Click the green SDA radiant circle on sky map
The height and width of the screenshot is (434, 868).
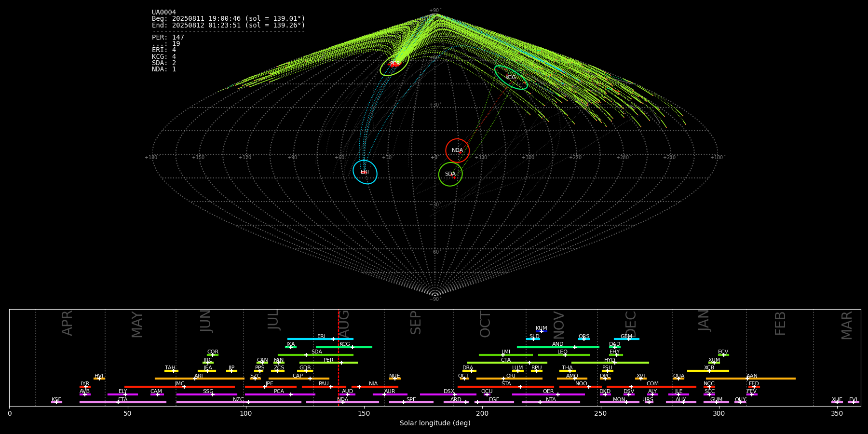450,174
